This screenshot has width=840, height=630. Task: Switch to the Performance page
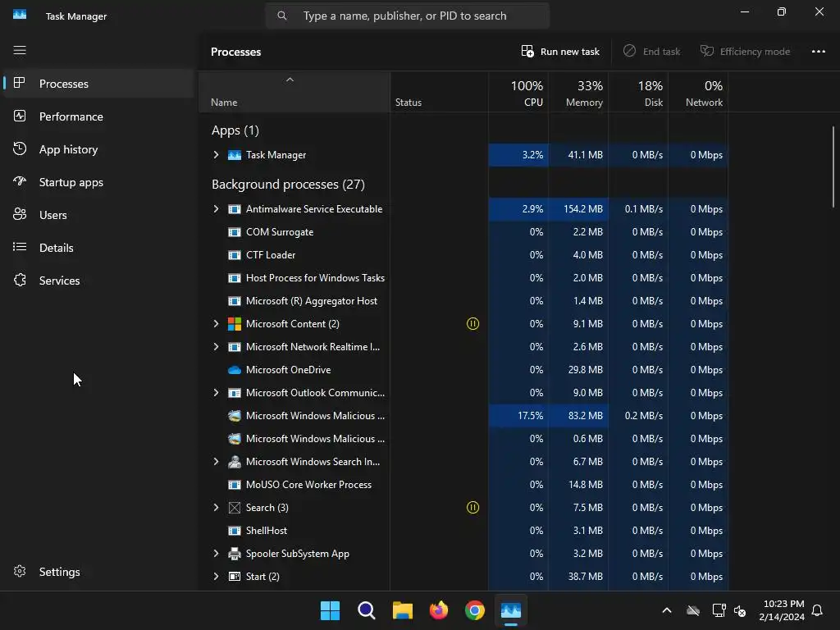pos(98,116)
